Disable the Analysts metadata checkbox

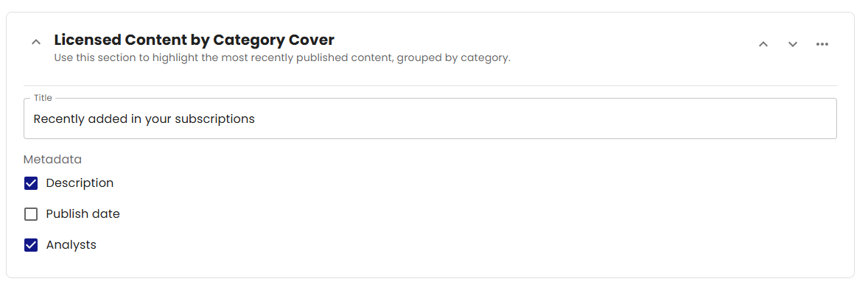(x=31, y=245)
